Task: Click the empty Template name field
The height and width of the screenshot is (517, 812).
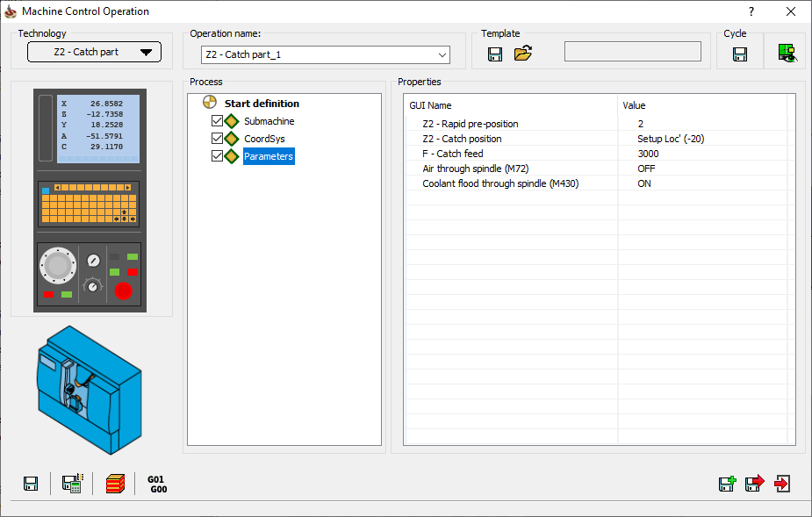Action: tap(632, 52)
